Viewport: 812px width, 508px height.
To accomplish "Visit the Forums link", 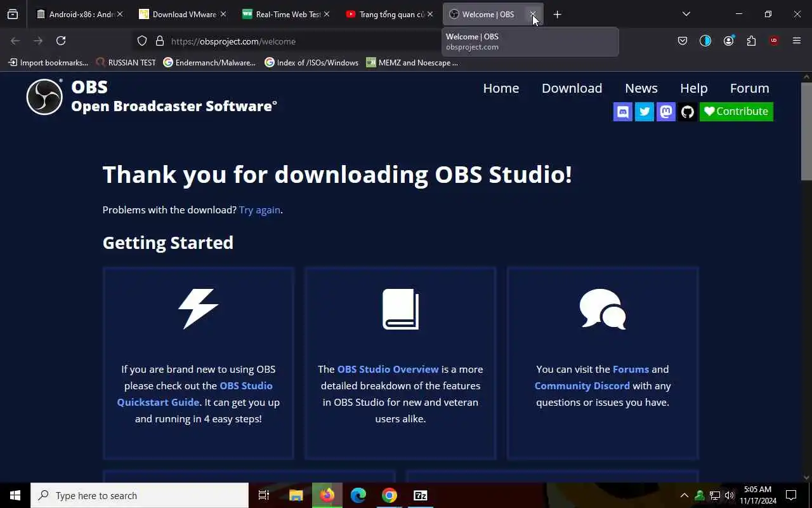I will tap(631, 369).
